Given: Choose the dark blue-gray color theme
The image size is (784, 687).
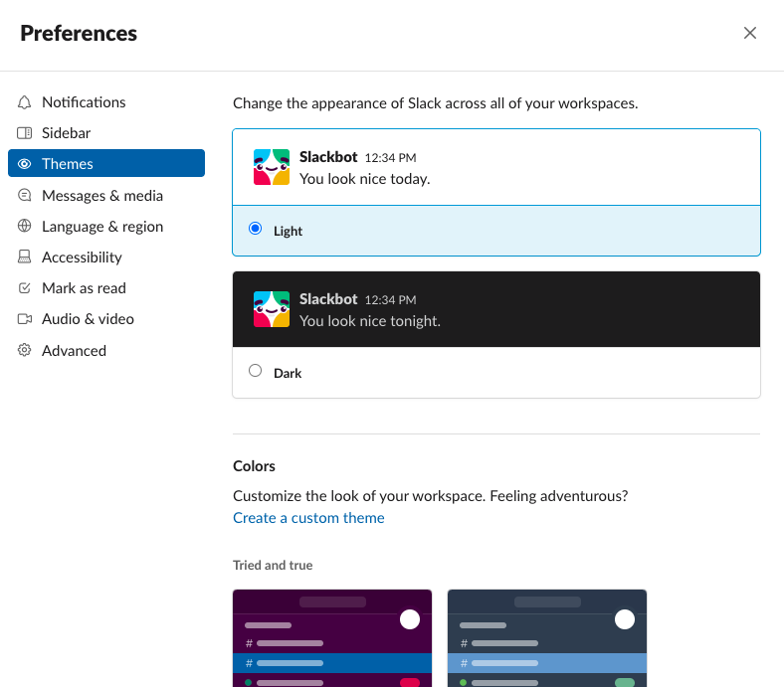Looking at the screenshot, I should pyautogui.click(x=547, y=638).
